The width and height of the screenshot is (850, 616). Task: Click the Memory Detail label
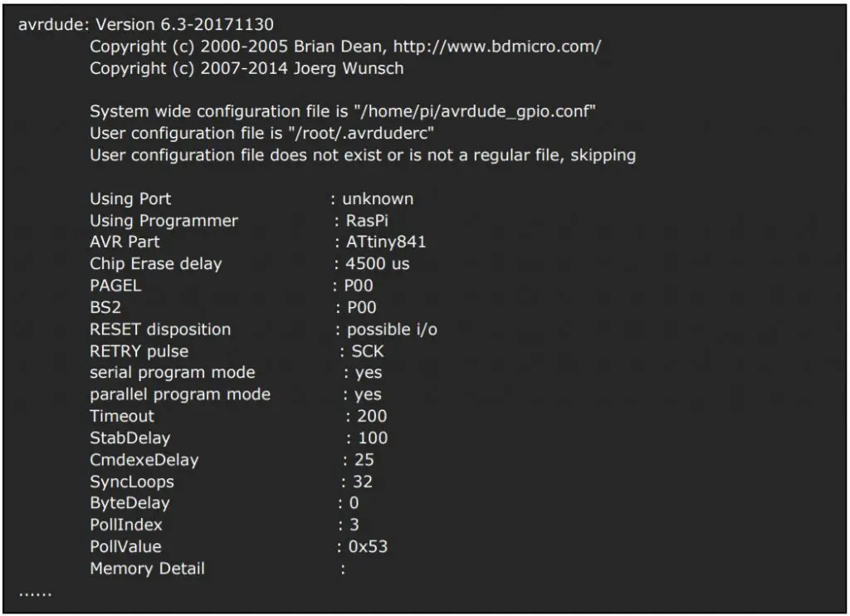click(x=148, y=569)
